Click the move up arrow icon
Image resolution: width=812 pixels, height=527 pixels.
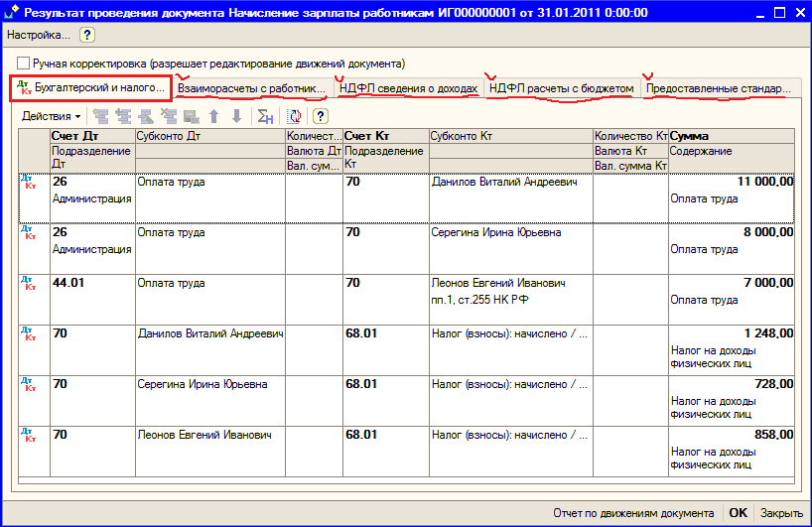[211, 116]
